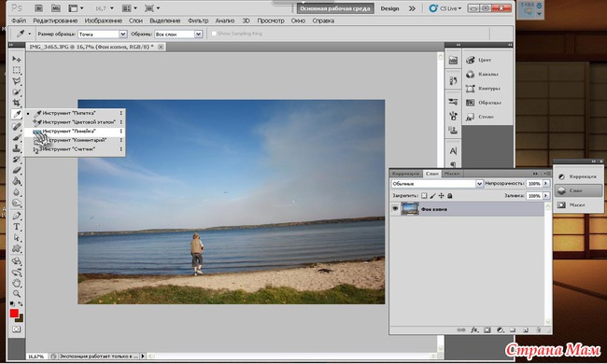Select the Type tool
This screenshot has width=607, height=364.
[x=16, y=227]
